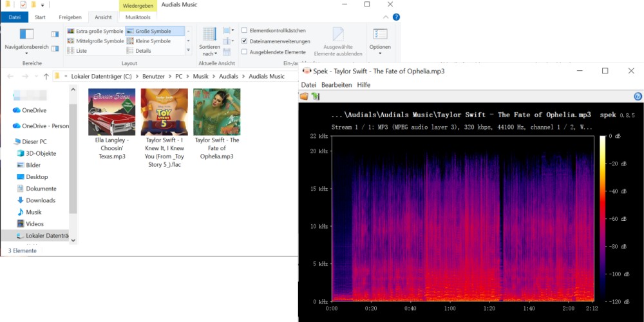Toggle the Detailbereich pane icon

tap(55, 48)
